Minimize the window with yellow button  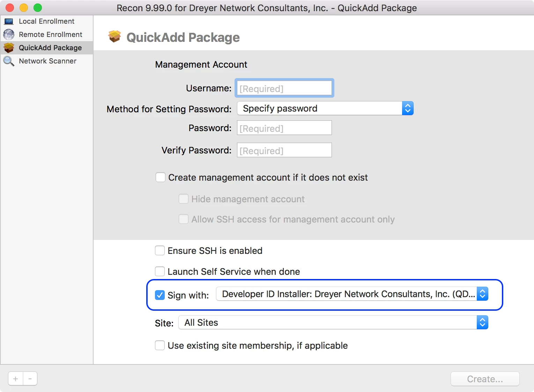coord(24,8)
